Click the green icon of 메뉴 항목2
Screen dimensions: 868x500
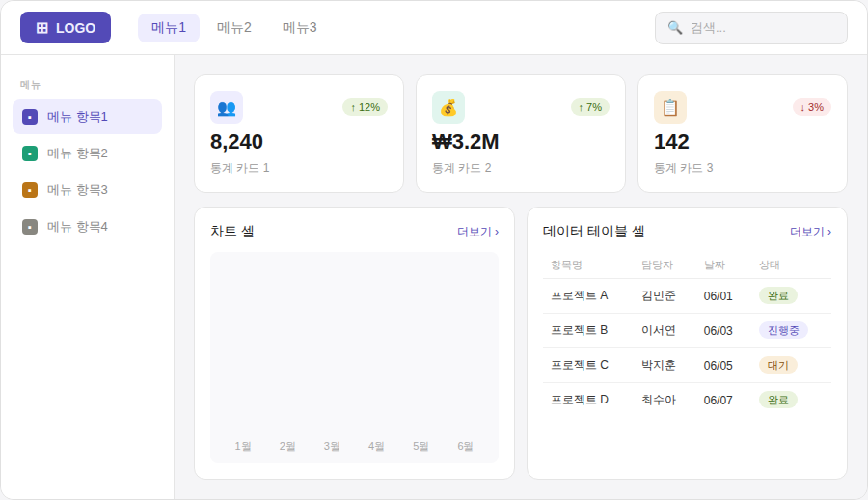(x=30, y=153)
